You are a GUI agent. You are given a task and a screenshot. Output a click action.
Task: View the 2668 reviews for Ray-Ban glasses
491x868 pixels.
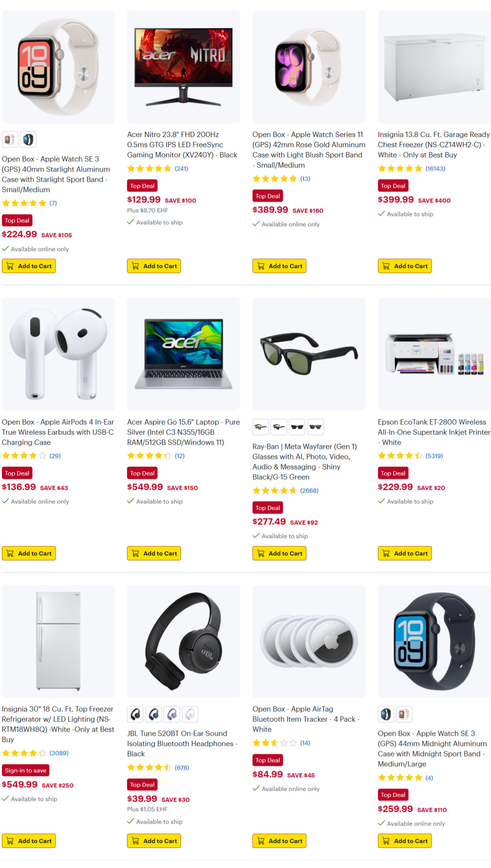click(x=309, y=491)
